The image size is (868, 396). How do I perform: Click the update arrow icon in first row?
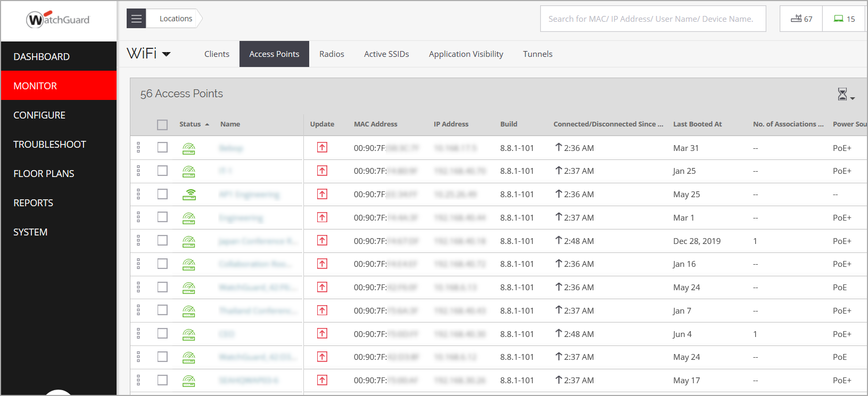point(322,148)
